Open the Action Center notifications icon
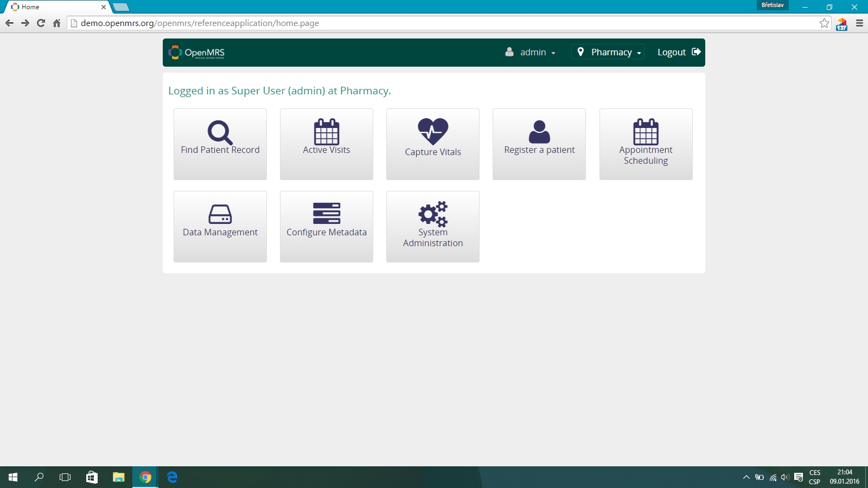The height and width of the screenshot is (488, 868). [x=799, y=477]
